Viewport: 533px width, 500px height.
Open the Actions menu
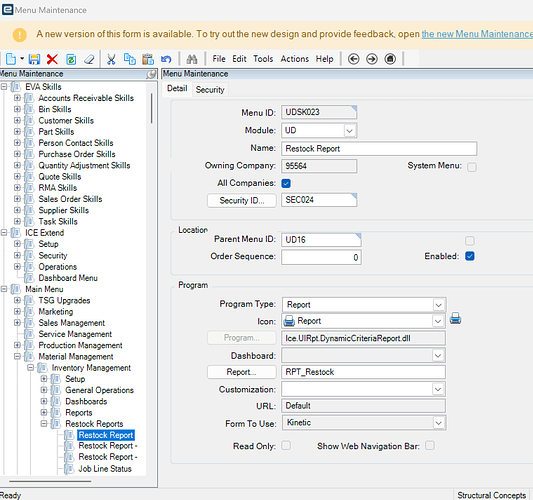pyautogui.click(x=294, y=59)
